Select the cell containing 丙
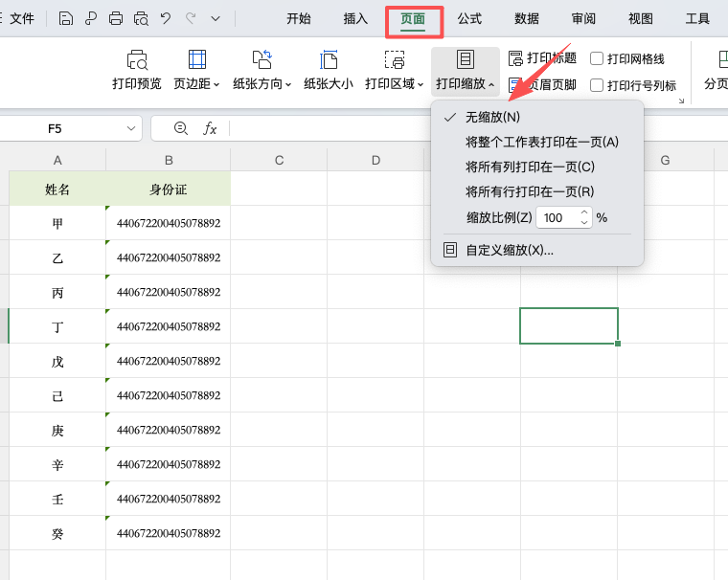 click(x=57, y=292)
